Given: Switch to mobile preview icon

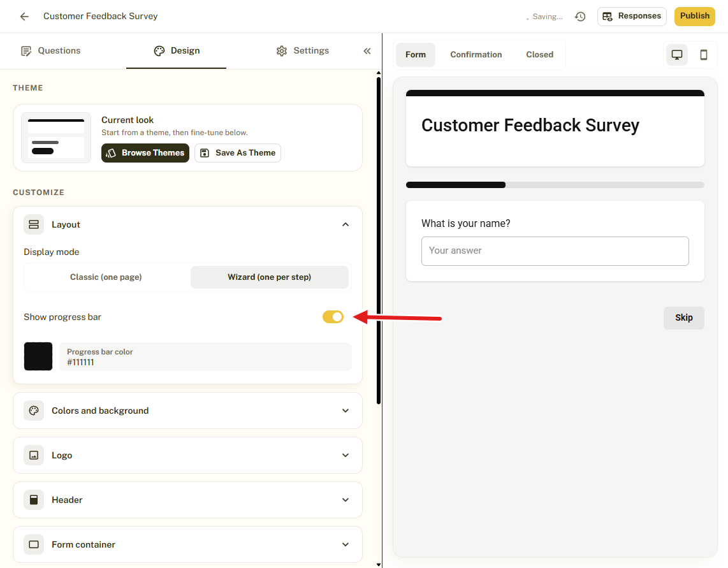Looking at the screenshot, I should pos(703,54).
